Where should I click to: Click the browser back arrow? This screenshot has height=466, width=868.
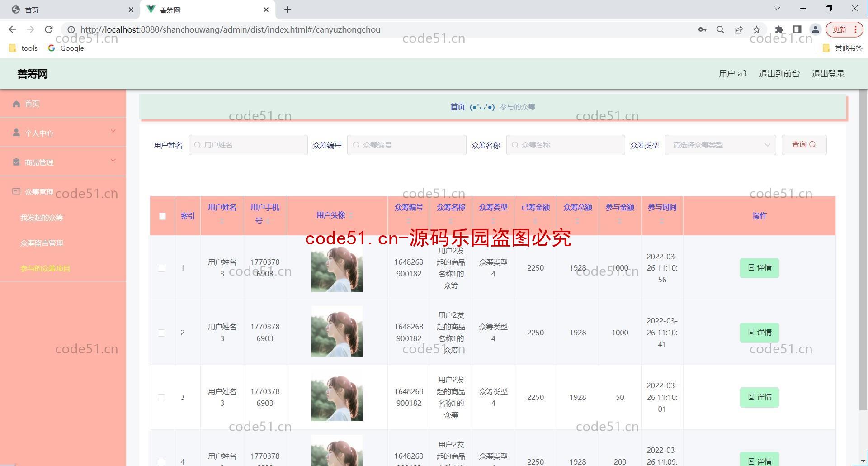(x=12, y=29)
